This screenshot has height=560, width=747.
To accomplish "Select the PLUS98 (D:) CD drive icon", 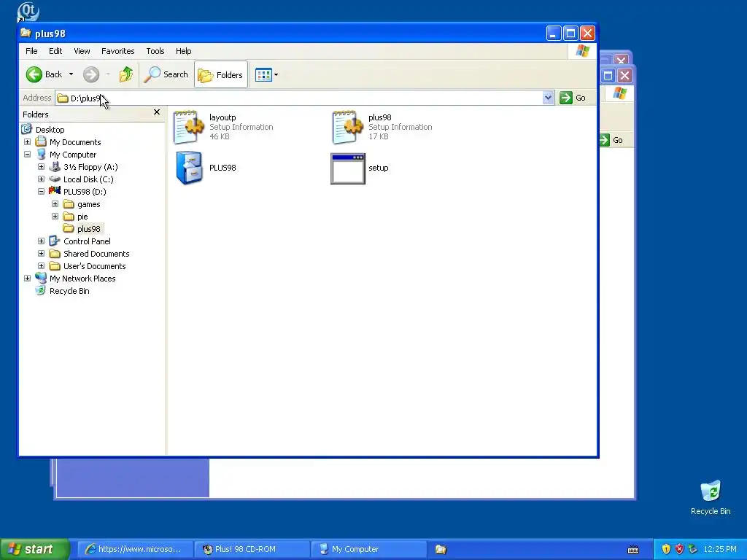I will tap(55, 192).
